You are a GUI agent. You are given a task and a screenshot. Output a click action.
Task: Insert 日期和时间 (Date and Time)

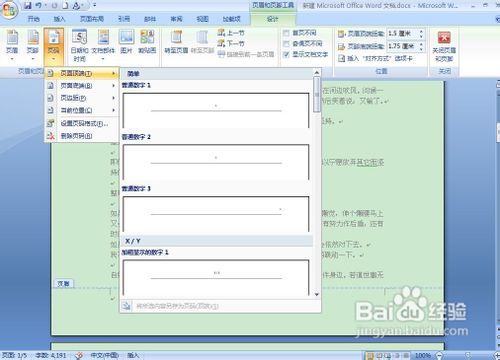click(x=79, y=46)
